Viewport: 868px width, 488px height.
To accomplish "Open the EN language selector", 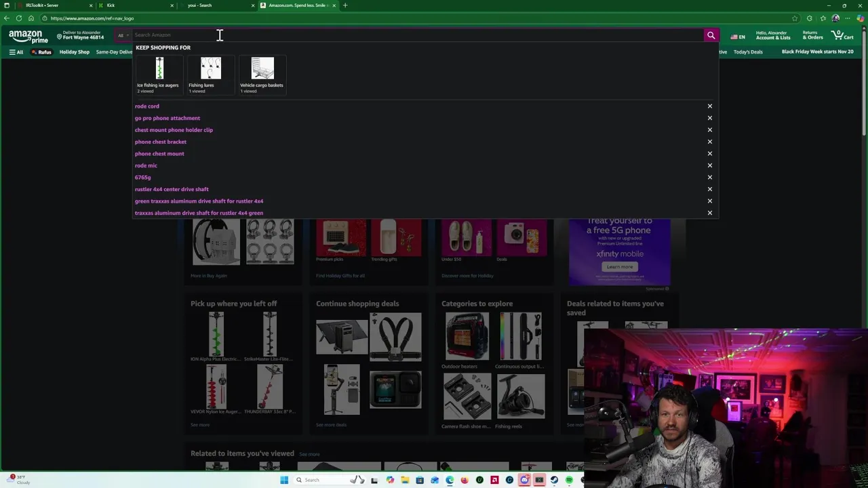I will point(738,37).
